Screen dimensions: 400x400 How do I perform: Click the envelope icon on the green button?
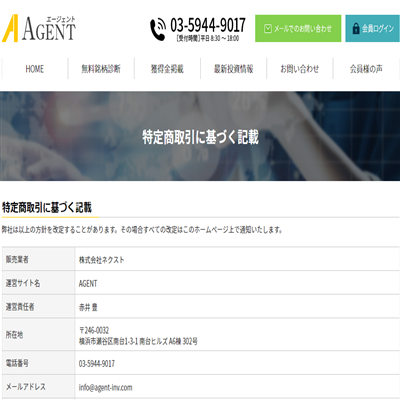pyautogui.click(x=268, y=29)
